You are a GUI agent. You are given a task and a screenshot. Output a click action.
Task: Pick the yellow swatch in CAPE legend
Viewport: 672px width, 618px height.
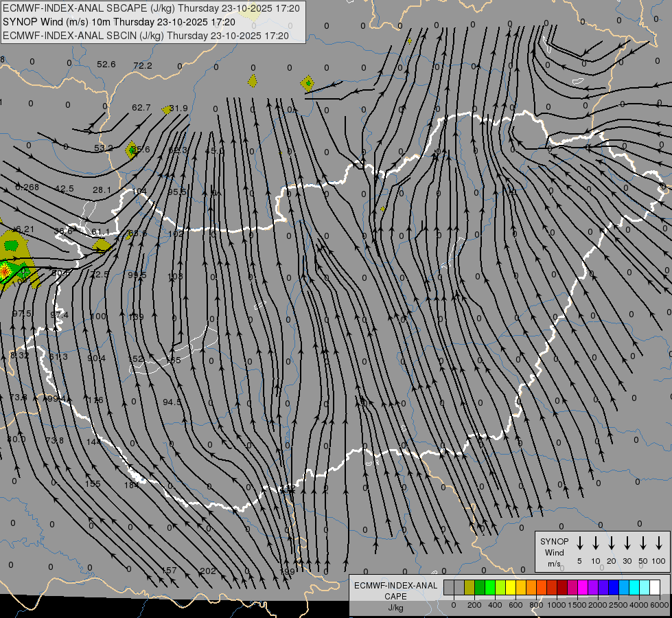coord(511,587)
